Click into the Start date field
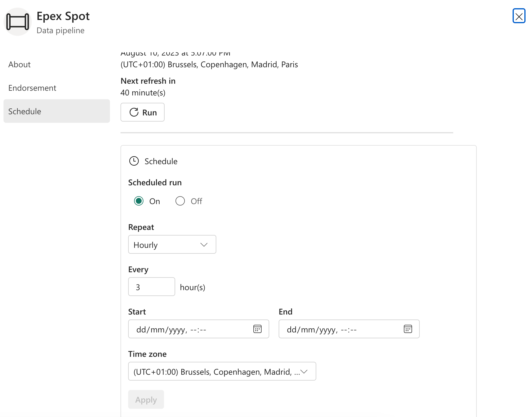Viewport: 532px width, 417px height. click(x=188, y=329)
